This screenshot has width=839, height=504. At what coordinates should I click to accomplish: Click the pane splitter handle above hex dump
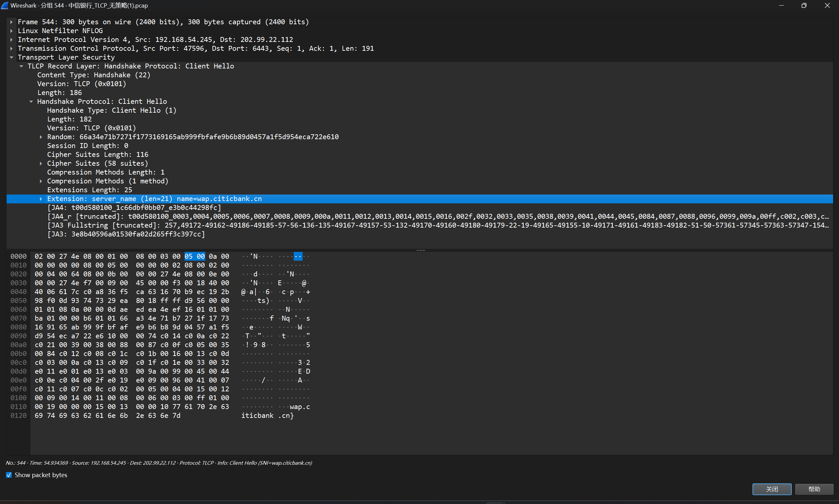click(x=421, y=250)
